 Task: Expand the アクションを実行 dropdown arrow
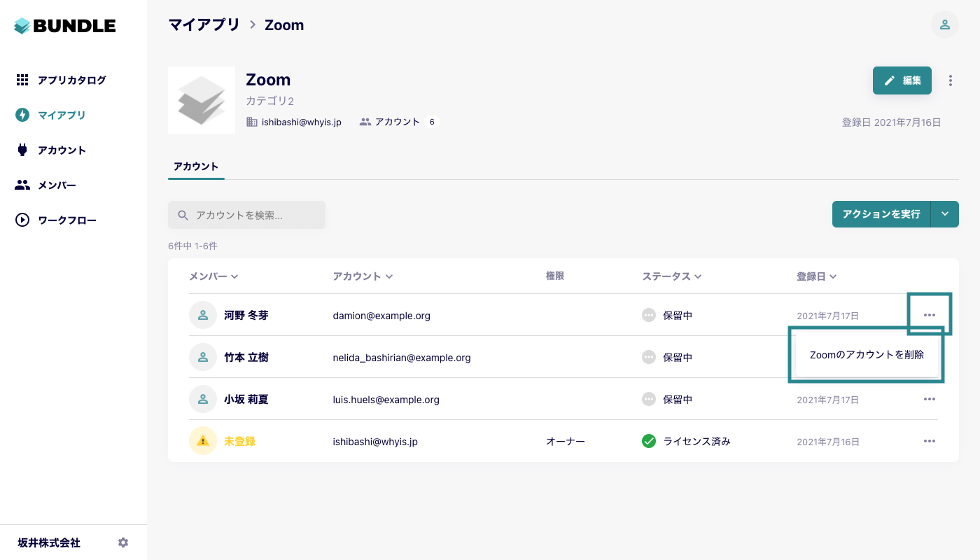(945, 214)
